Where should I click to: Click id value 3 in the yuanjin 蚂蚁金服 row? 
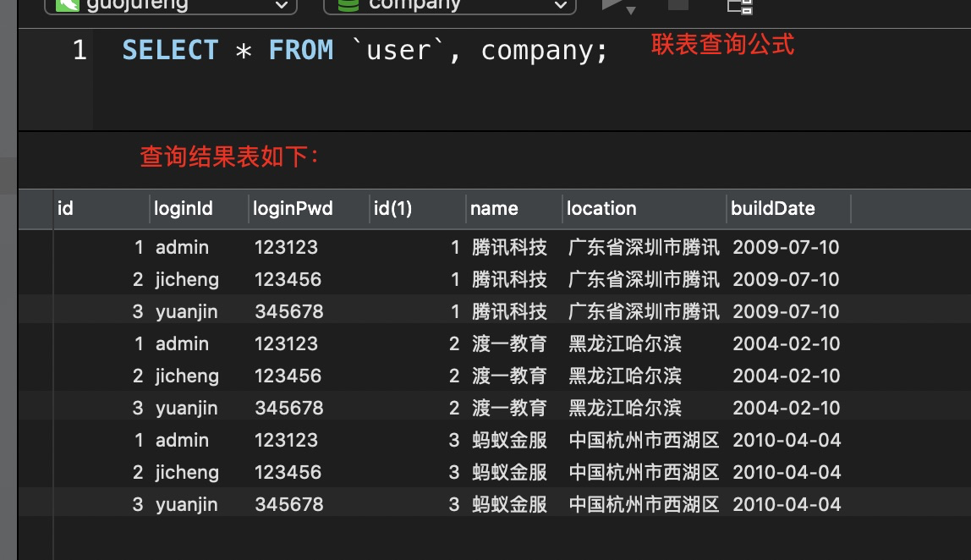[x=138, y=505]
